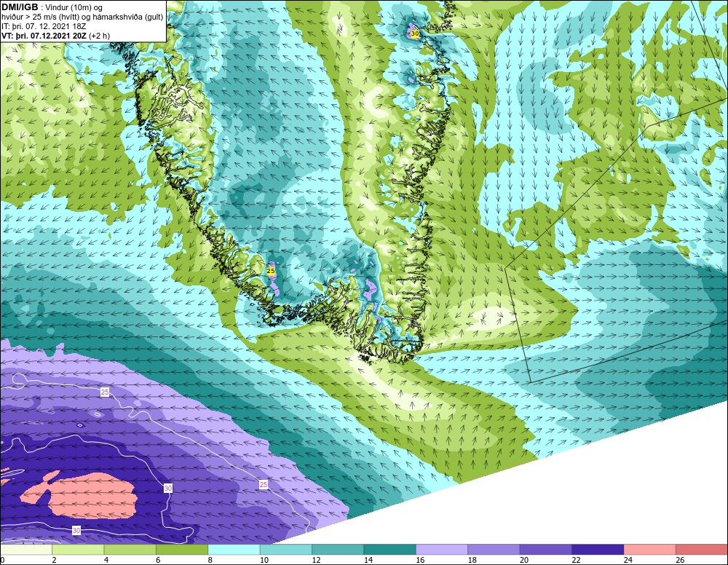The image size is (728, 565).
Task: Click the '14' value on the color scale
Action: point(368,560)
